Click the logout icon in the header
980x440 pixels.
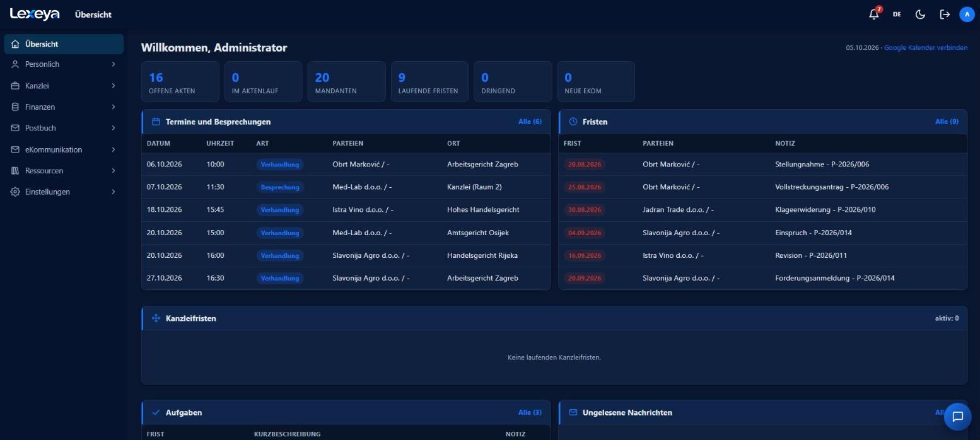(x=945, y=14)
